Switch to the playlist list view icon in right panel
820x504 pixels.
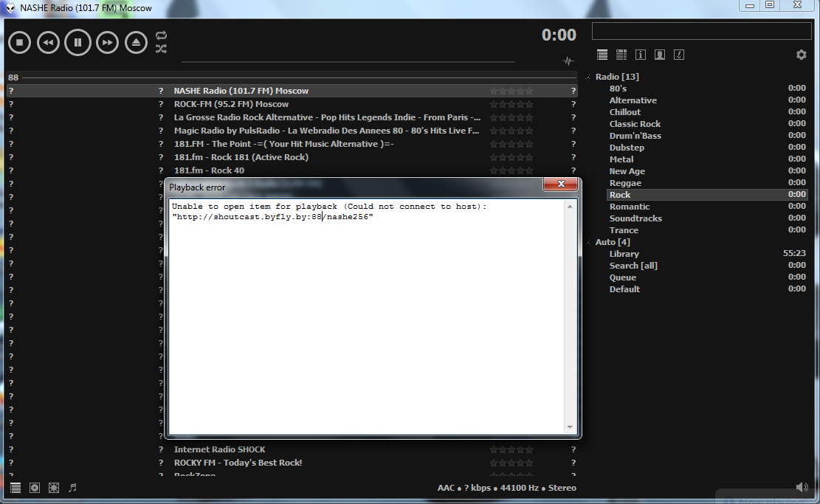(x=602, y=55)
